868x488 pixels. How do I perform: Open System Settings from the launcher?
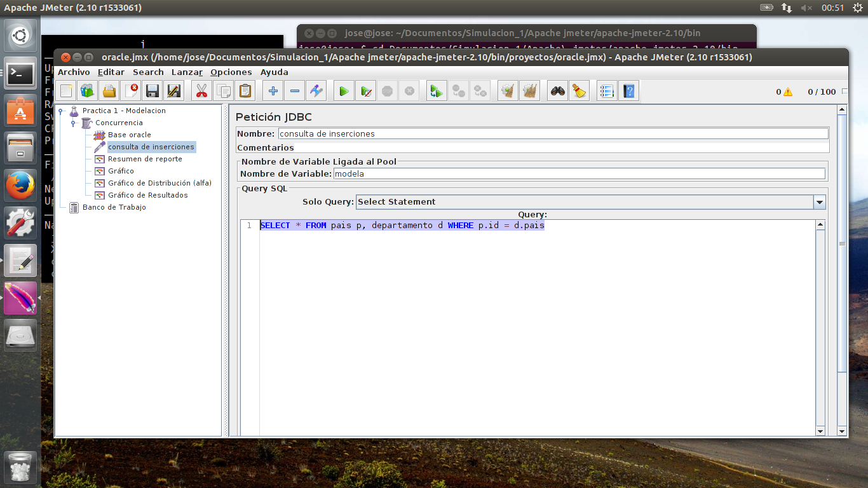[x=21, y=223]
